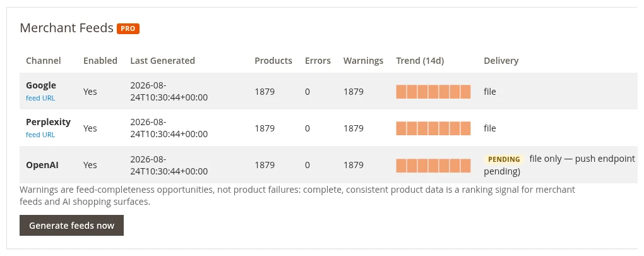Click the orange PRO badge

point(128,29)
